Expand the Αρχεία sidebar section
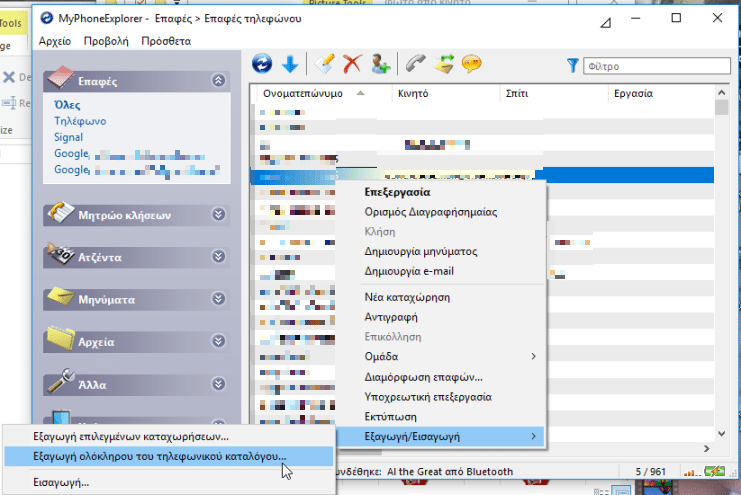The width and height of the screenshot is (741, 495). [218, 341]
